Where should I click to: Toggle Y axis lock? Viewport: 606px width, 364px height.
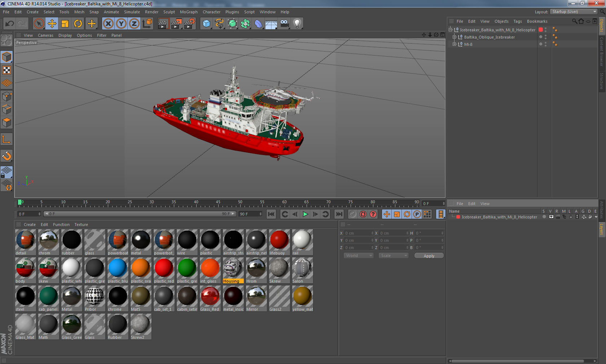[x=121, y=24]
